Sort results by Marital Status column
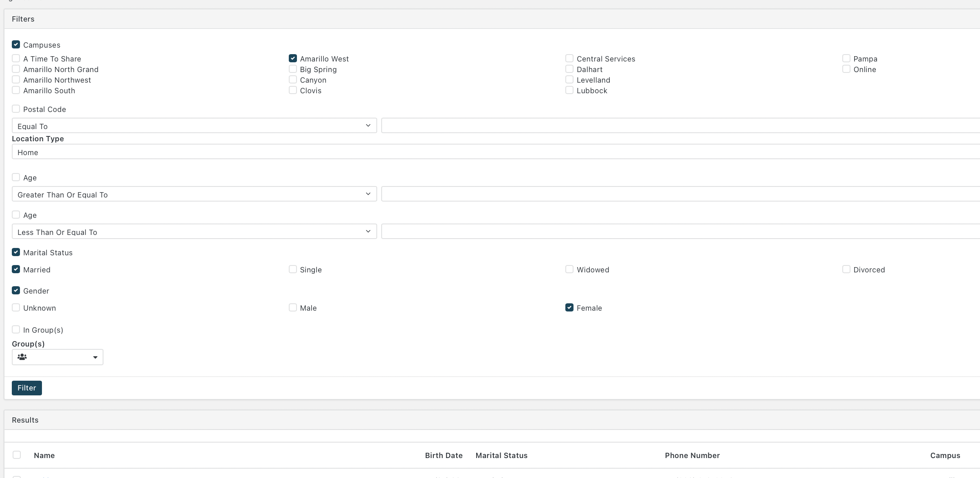This screenshot has height=478, width=980. click(501, 456)
